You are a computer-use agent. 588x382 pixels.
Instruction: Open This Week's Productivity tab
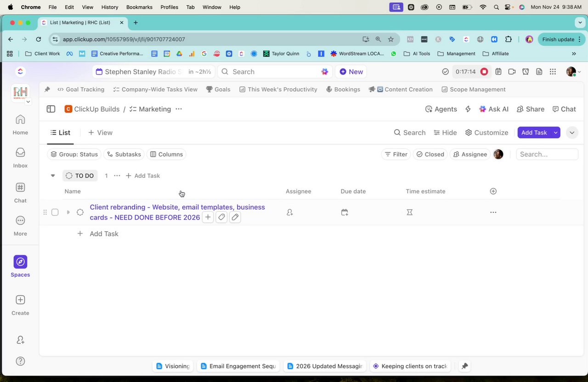click(x=278, y=89)
